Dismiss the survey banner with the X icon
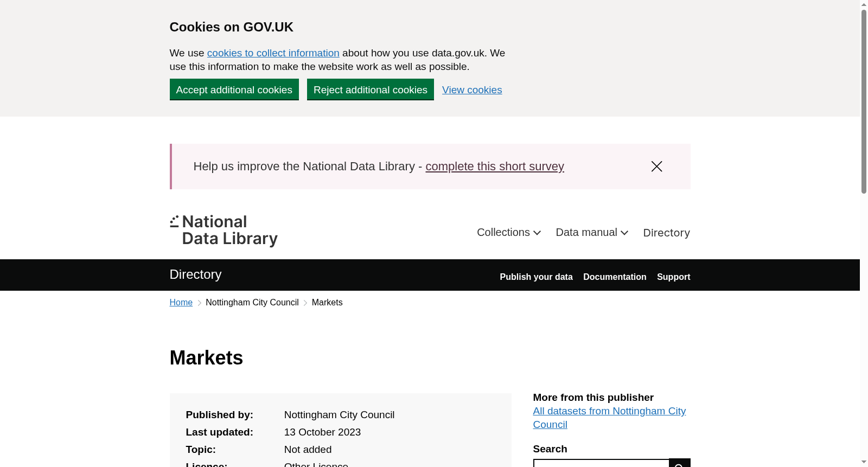Image resolution: width=868 pixels, height=467 pixels. pos(656,167)
